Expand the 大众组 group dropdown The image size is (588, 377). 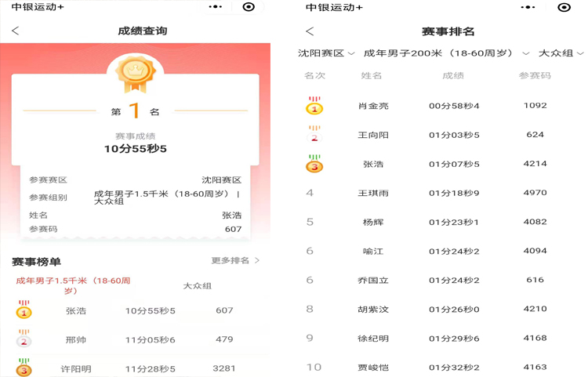[x=561, y=53]
